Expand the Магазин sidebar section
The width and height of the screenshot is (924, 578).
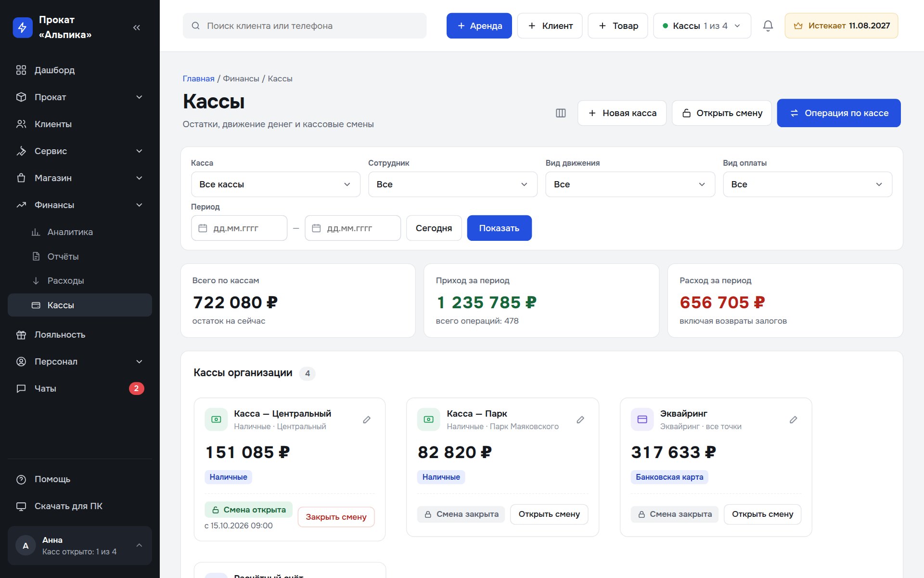[80, 178]
